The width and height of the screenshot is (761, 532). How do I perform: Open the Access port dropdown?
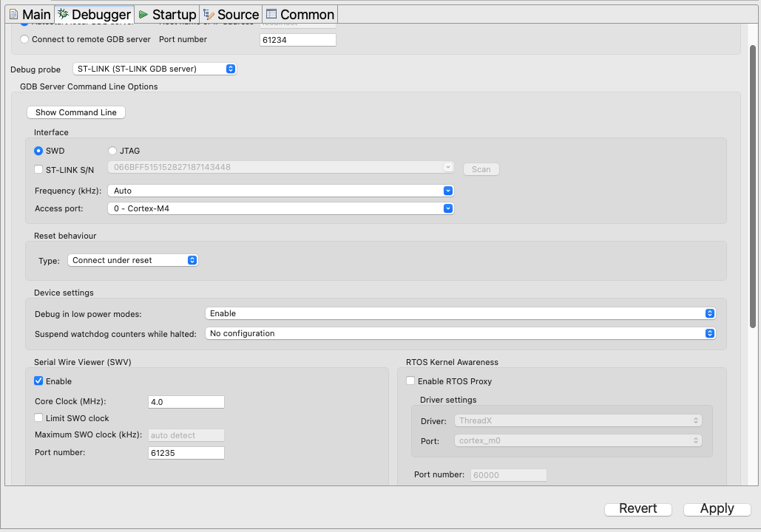tap(447, 208)
